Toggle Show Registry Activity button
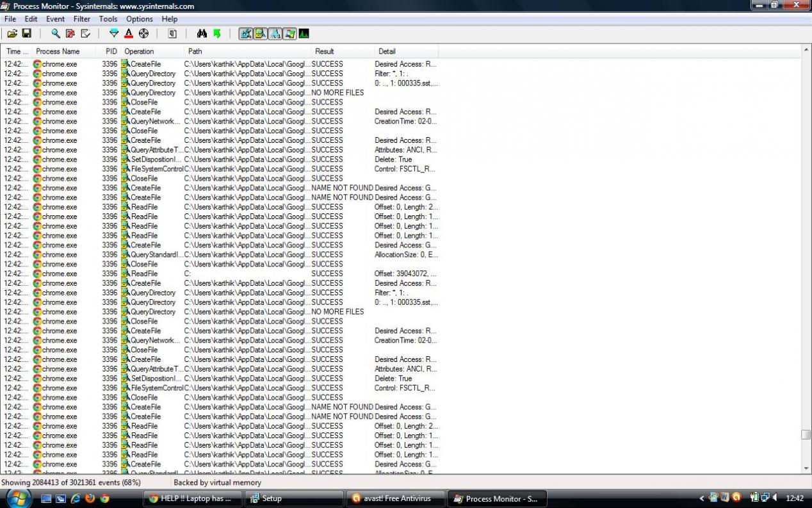812x508 pixels. (246, 34)
